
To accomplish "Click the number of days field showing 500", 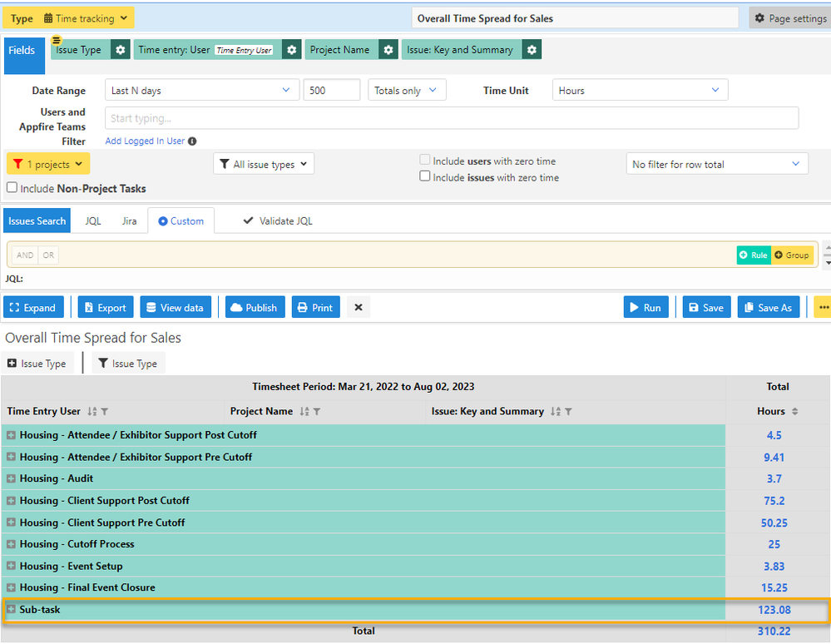I will click(x=332, y=90).
